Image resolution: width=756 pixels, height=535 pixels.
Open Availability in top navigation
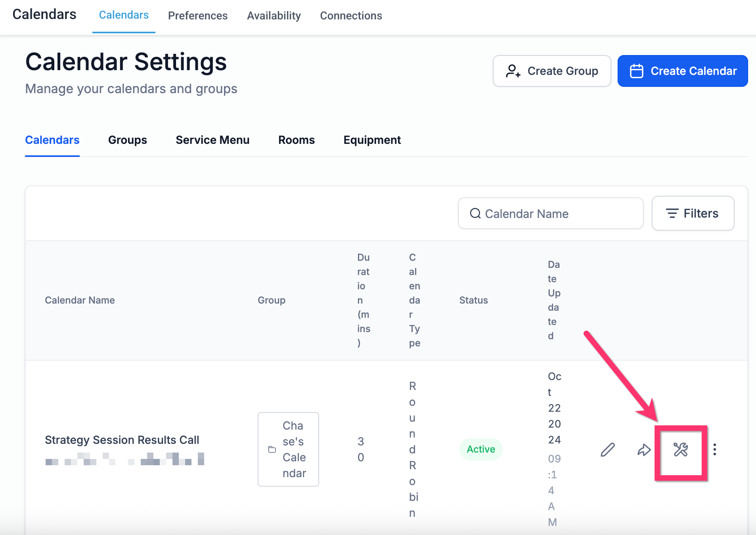(x=274, y=15)
